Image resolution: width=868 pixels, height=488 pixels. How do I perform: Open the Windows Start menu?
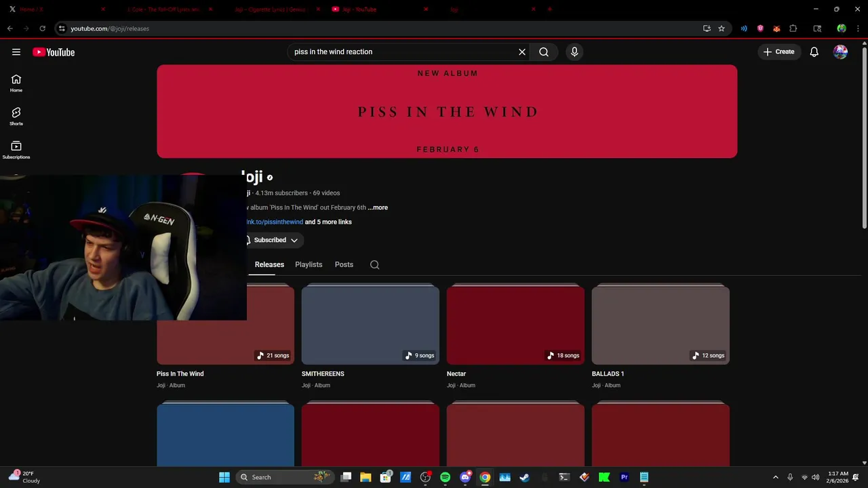click(224, 477)
